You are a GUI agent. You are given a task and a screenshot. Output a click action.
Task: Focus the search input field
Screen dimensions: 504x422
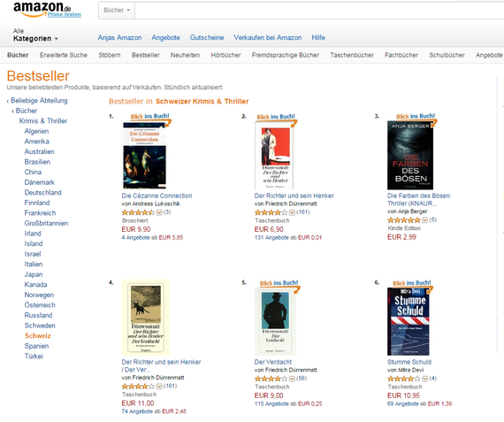point(319,11)
